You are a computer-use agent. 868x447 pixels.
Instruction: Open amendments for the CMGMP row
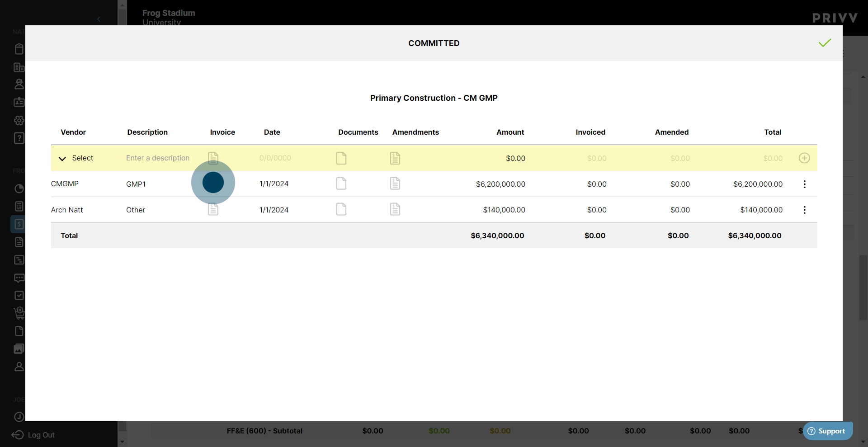395,184
